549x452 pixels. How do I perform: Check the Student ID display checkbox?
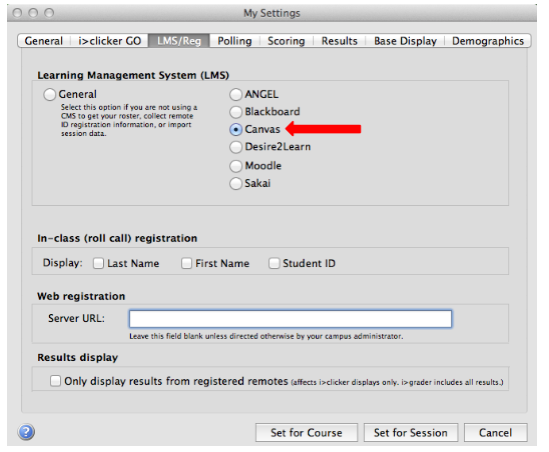(274, 263)
